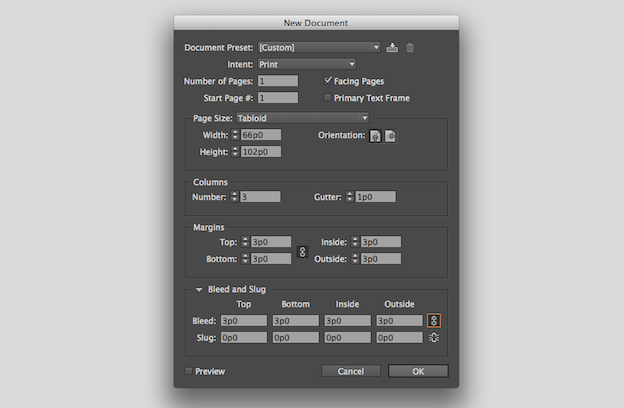
Task: Click the Slug Top field
Action: (244, 338)
